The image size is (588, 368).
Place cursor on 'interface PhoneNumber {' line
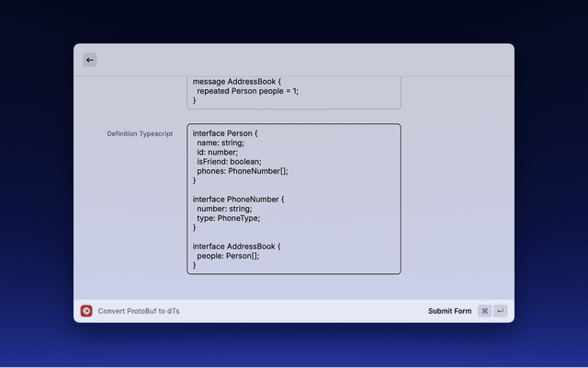(238, 199)
